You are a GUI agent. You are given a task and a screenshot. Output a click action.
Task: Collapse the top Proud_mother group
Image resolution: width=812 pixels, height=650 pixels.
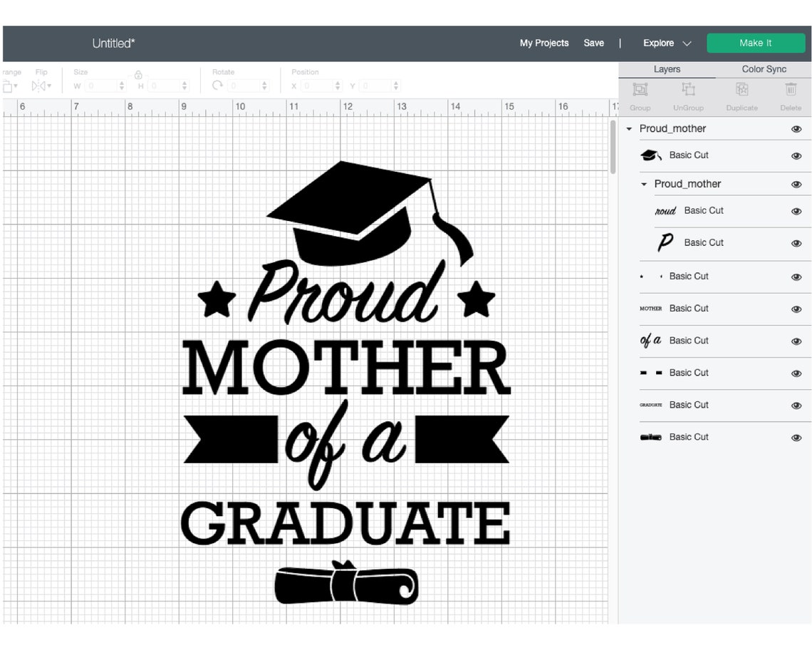click(x=629, y=129)
